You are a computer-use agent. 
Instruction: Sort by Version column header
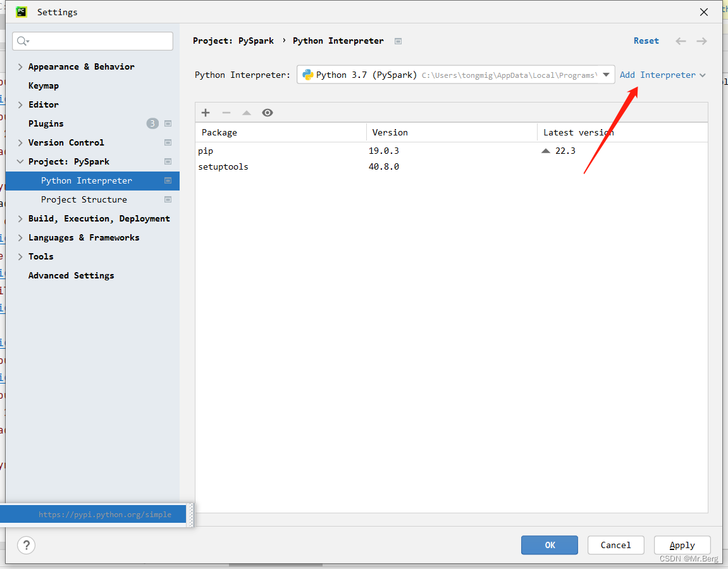pyautogui.click(x=452, y=132)
